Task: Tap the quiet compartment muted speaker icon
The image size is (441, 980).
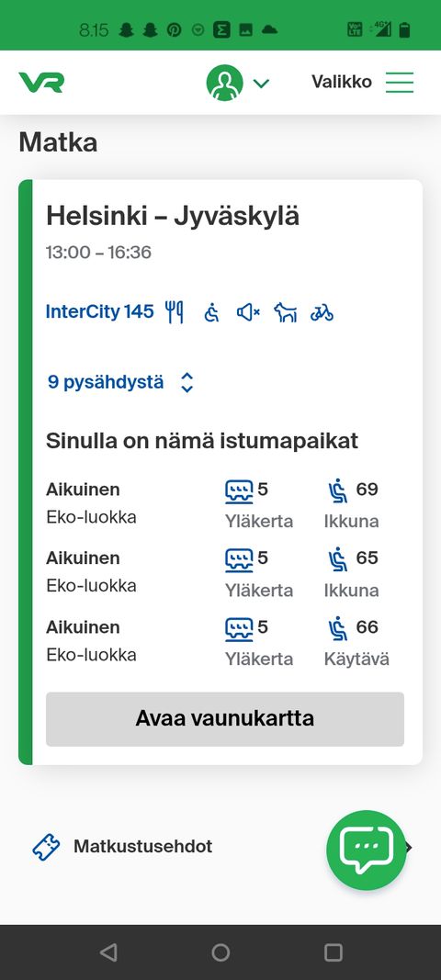Action: [248, 312]
